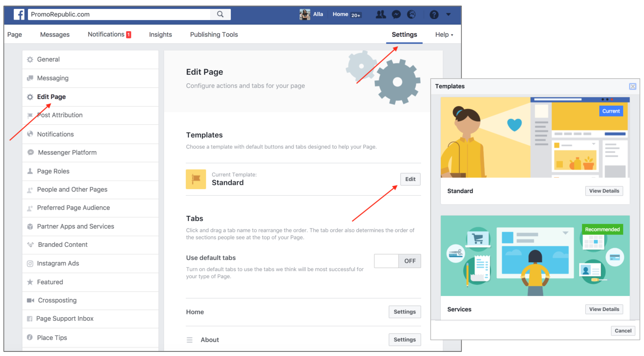
Task: View Details of the Standard template
Action: [x=604, y=191]
